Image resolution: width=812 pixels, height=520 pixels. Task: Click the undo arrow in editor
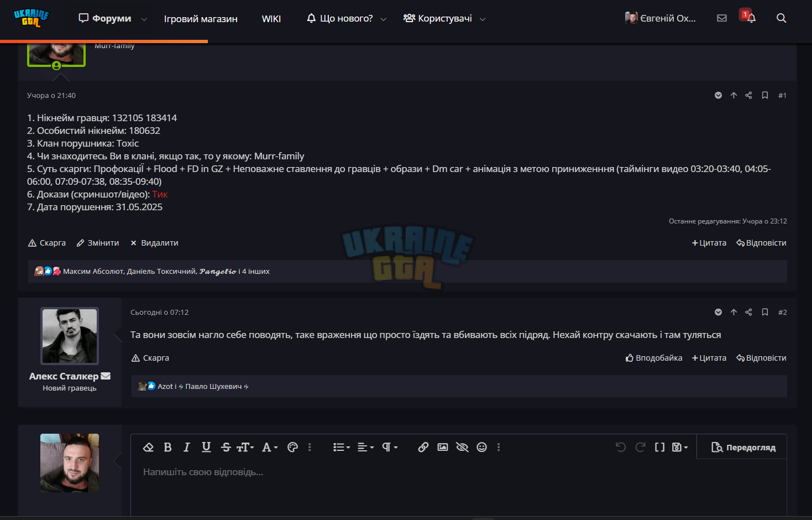[x=621, y=447]
